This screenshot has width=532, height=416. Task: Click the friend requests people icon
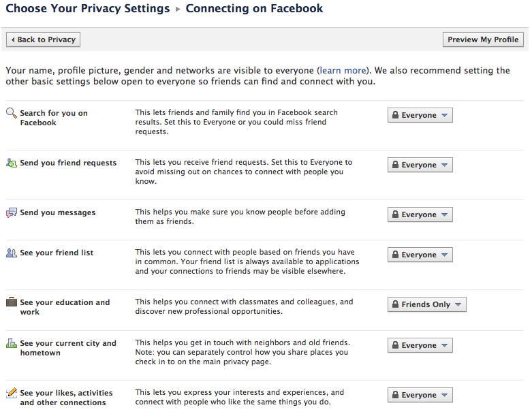(12, 163)
